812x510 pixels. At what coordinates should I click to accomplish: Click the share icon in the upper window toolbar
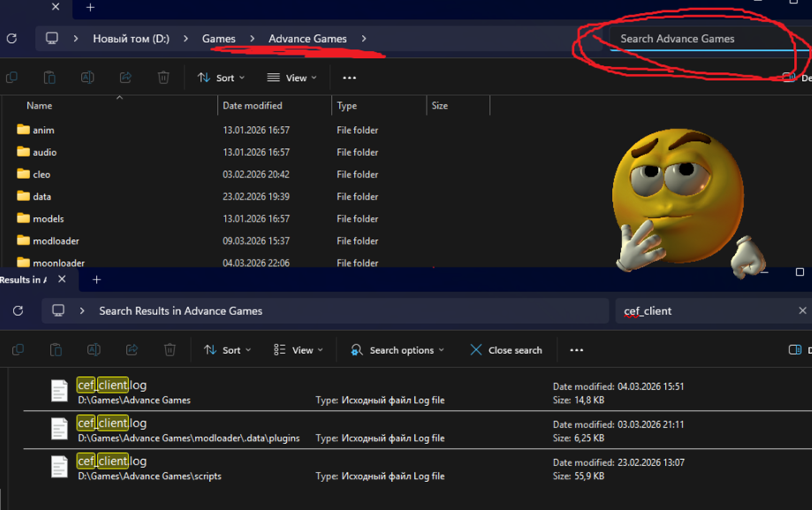125,78
